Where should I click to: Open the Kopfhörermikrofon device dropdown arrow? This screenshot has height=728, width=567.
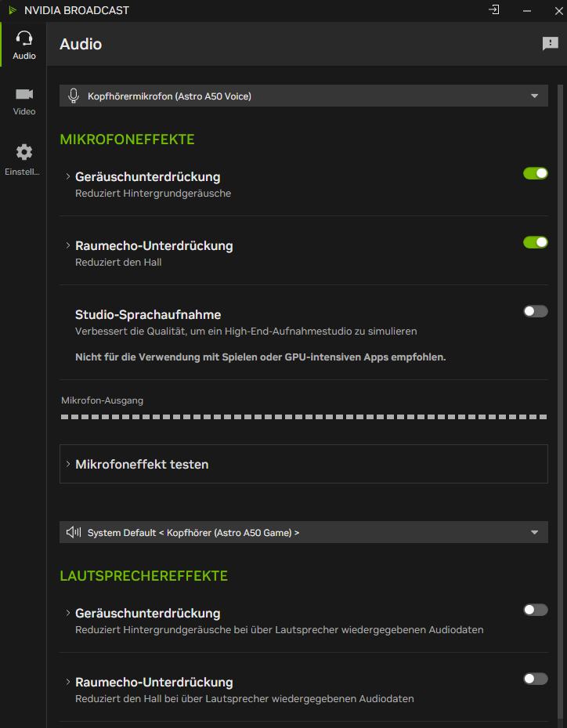coord(535,96)
